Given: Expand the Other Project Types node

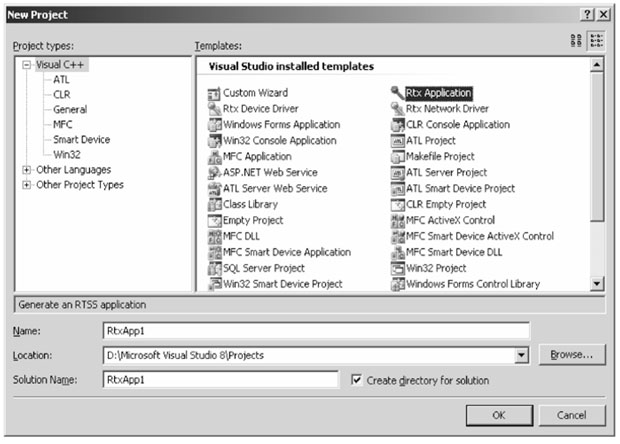Looking at the screenshot, I should (x=26, y=185).
